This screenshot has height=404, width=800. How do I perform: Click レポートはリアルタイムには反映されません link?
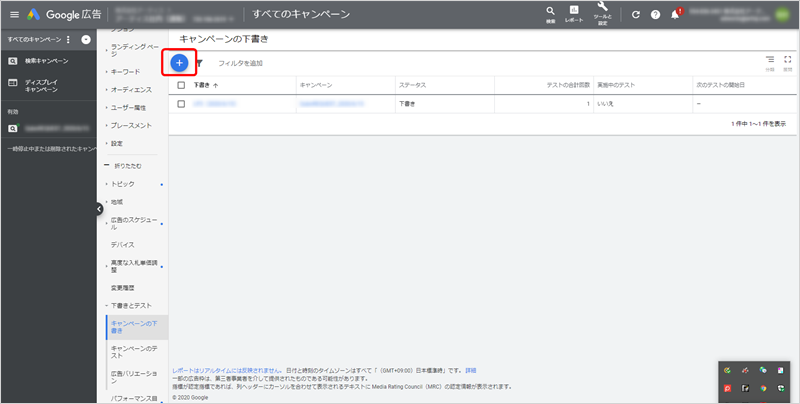(x=228, y=370)
